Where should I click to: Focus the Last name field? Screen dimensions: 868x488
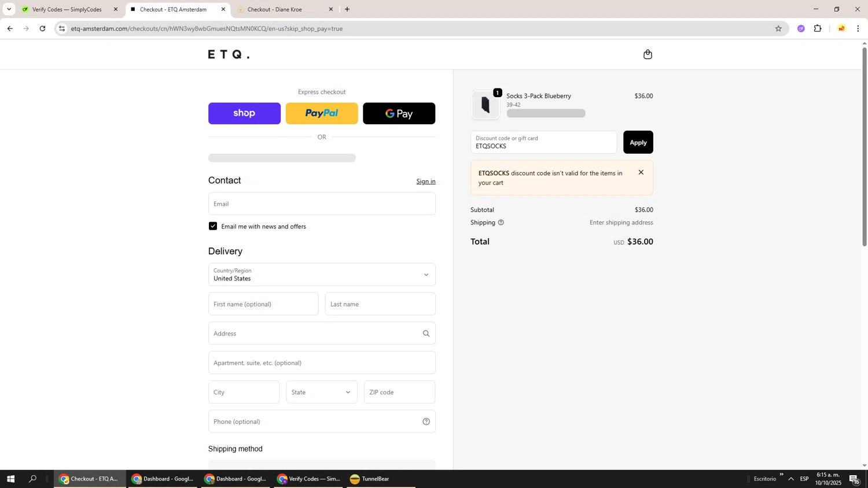point(380,304)
